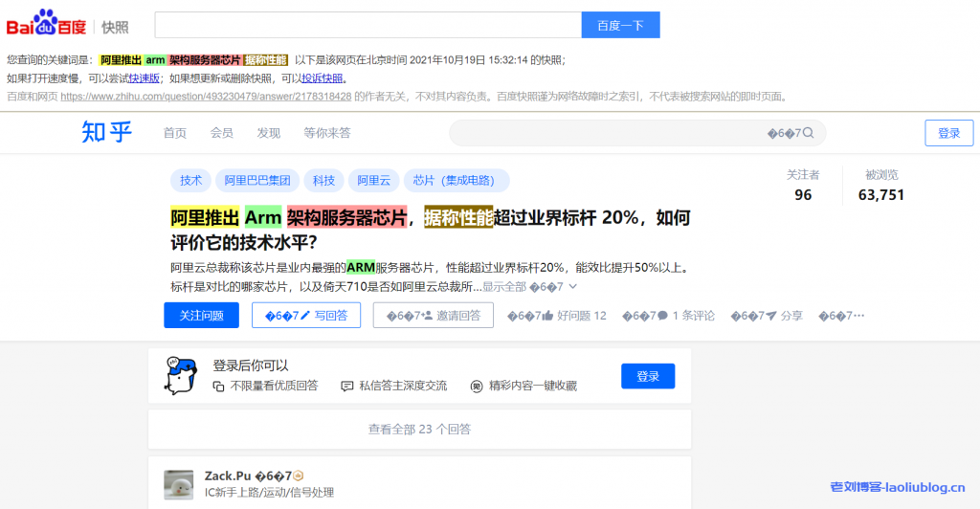The image size is (980, 509).
Task: Click the highlighted 据称性能 keyword in Baidu bar
Action: 266,60
